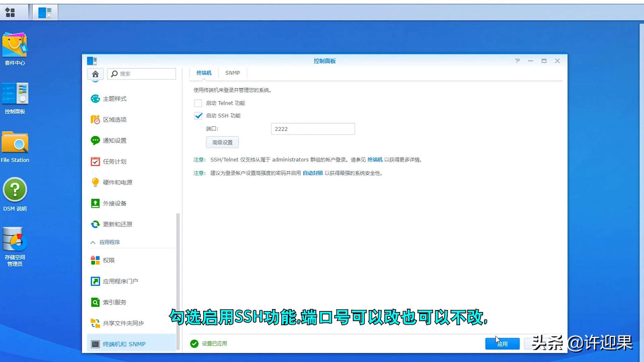Open the app launcher in taskbar
644x362 pixels.
10,12
